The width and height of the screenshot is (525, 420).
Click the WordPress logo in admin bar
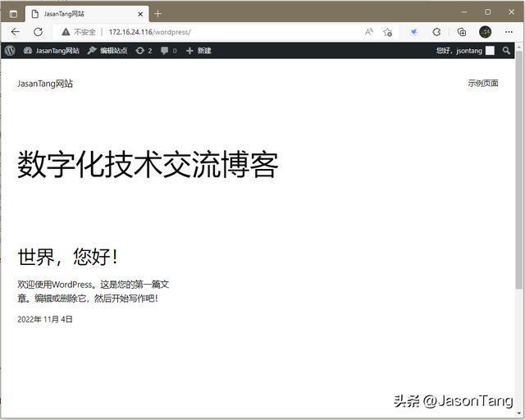click(x=10, y=51)
